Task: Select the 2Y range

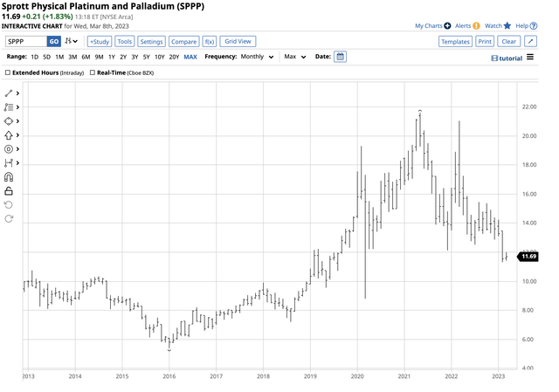Action: click(x=123, y=57)
